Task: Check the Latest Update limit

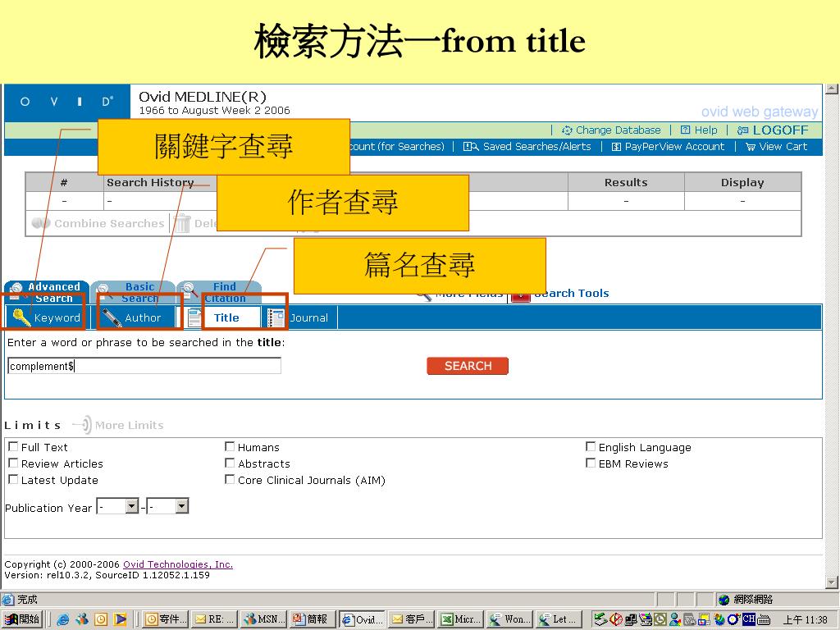Action: point(13,479)
